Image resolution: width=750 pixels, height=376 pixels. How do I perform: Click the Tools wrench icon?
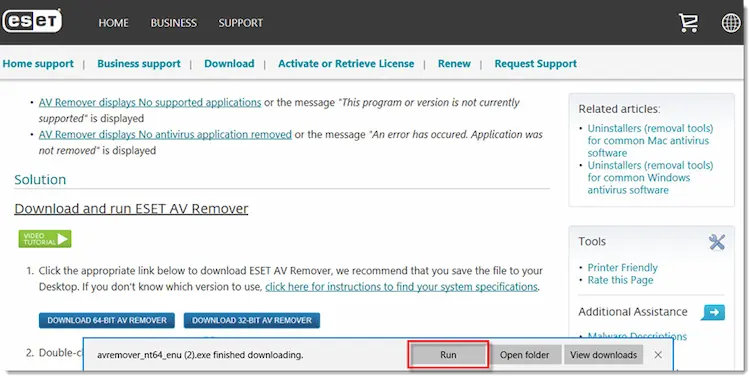point(717,242)
